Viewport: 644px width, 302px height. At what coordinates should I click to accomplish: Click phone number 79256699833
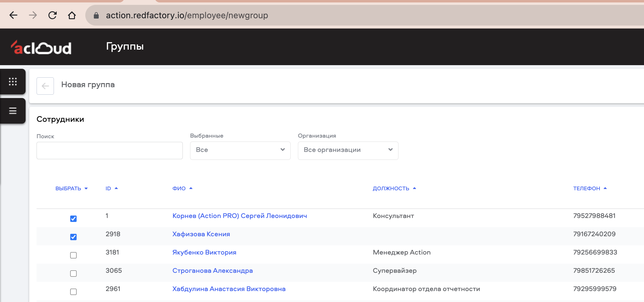tap(595, 252)
